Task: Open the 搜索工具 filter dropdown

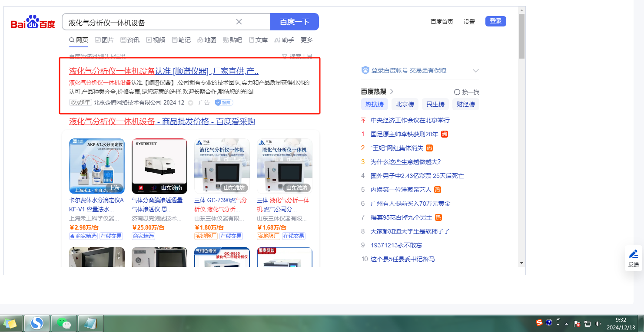Action: click(297, 56)
